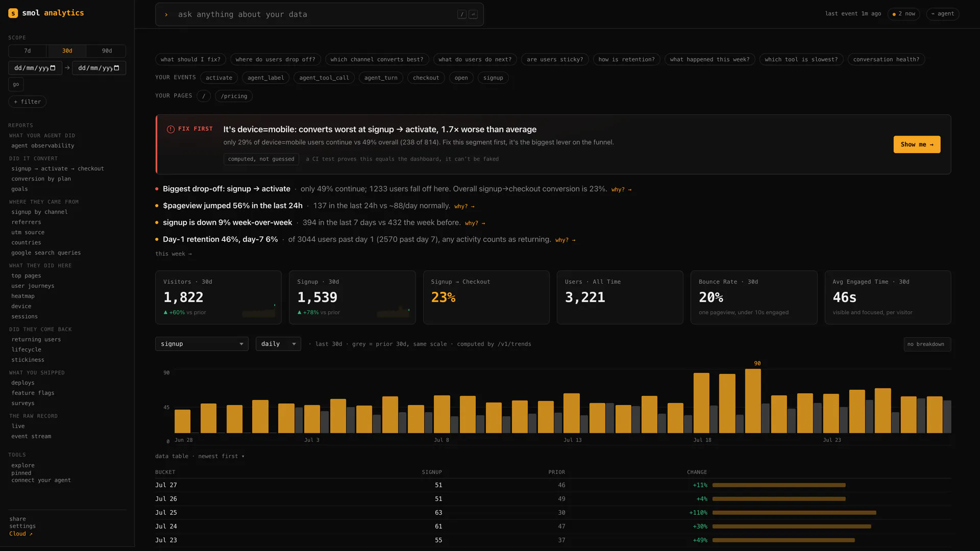Toggle data table newest first sort

200,456
